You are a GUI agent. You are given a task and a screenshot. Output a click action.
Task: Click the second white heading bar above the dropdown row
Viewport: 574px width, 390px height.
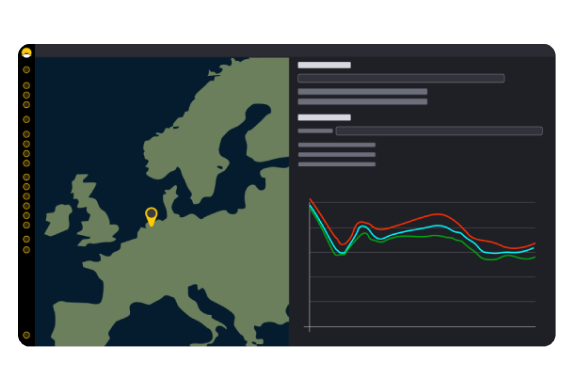(324, 118)
